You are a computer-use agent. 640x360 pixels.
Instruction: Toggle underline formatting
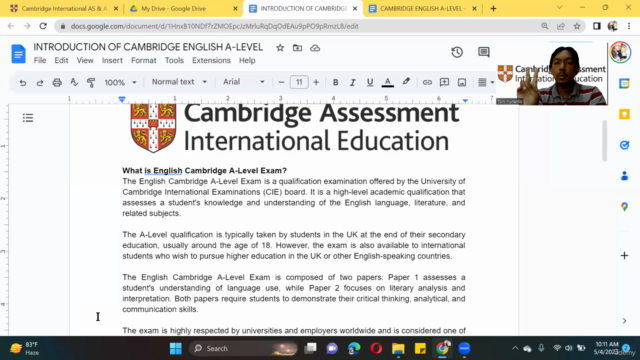point(370,82)
